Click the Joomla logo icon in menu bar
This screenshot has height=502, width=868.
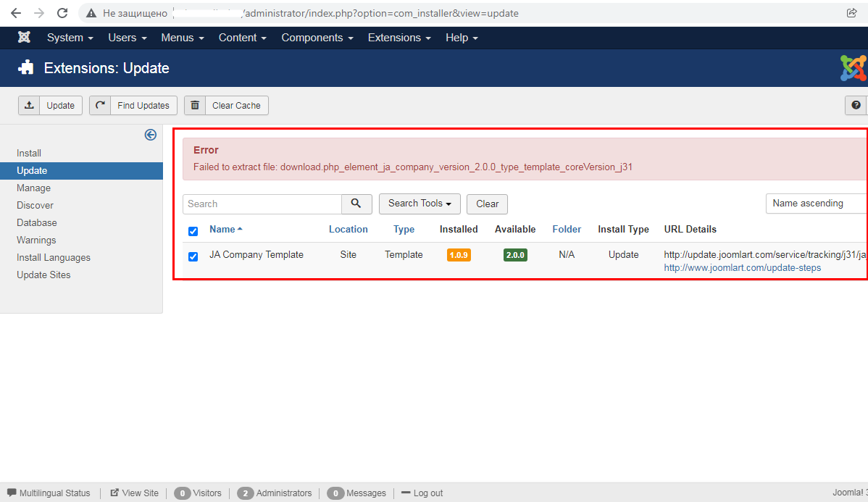coord(24,37)
